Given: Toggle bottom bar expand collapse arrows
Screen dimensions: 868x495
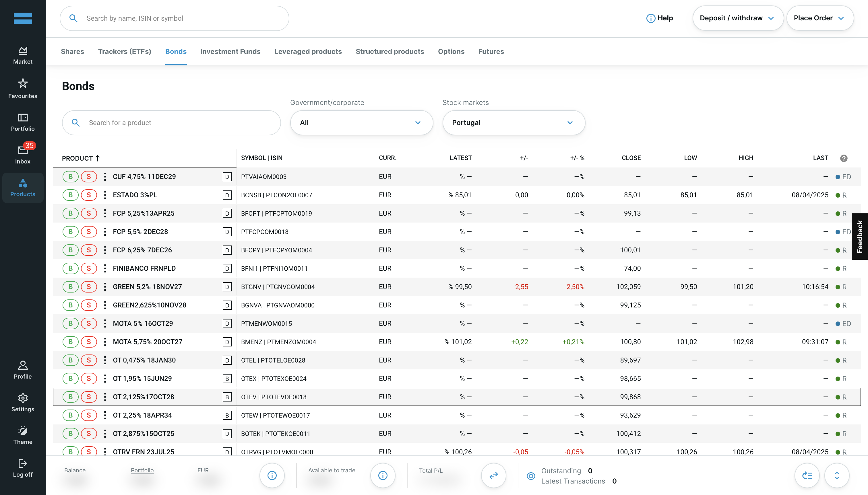Looking at the screenshot, I should click(x=837, y=475).
